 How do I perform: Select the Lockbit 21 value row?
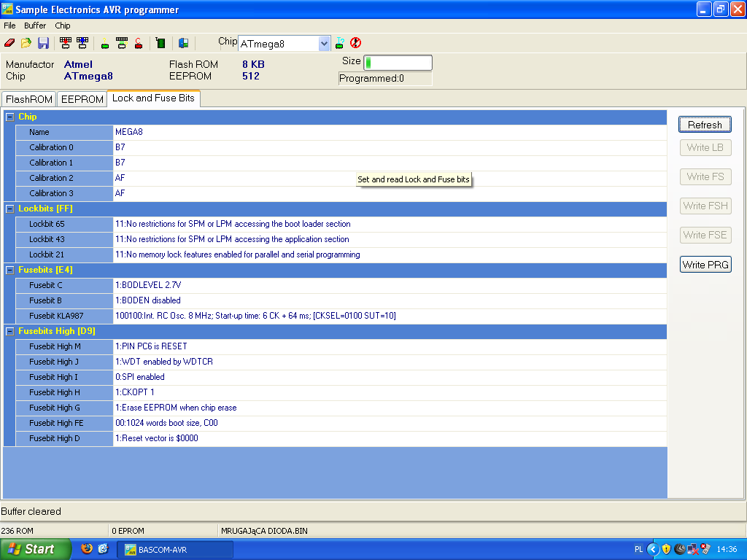click(x=390, y=254)
